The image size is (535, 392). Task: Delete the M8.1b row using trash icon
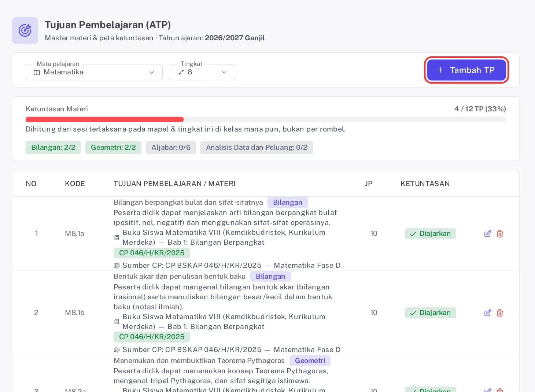500,313
